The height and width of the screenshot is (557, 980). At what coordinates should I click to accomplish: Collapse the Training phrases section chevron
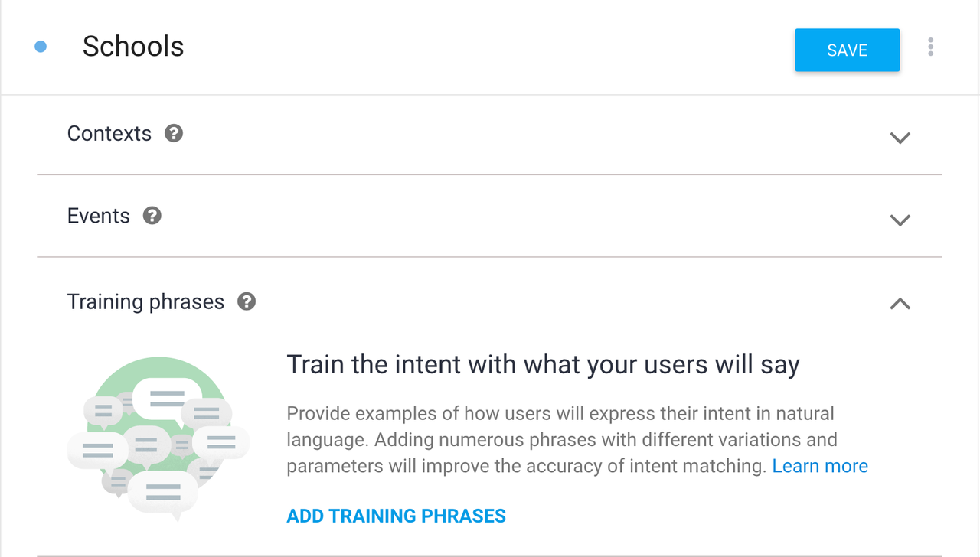pos(900,304)
